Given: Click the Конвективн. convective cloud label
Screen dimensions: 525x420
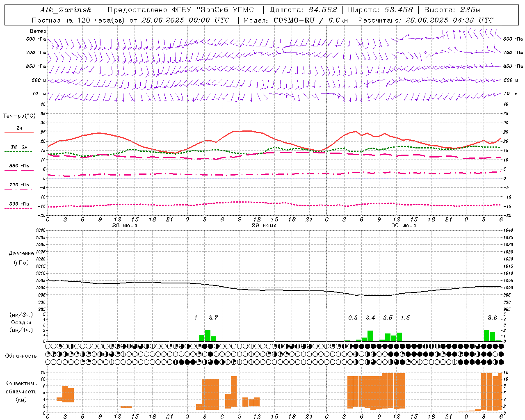Looking at the screenshot, I should point(21,383).
